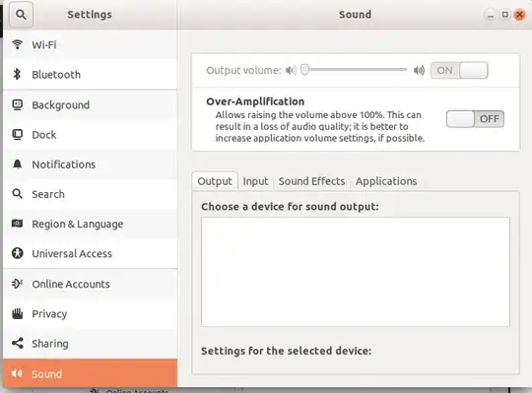Viewport: 532px width, 393px height.
Task: Open Search settings entry
Action: pos(91,194)
